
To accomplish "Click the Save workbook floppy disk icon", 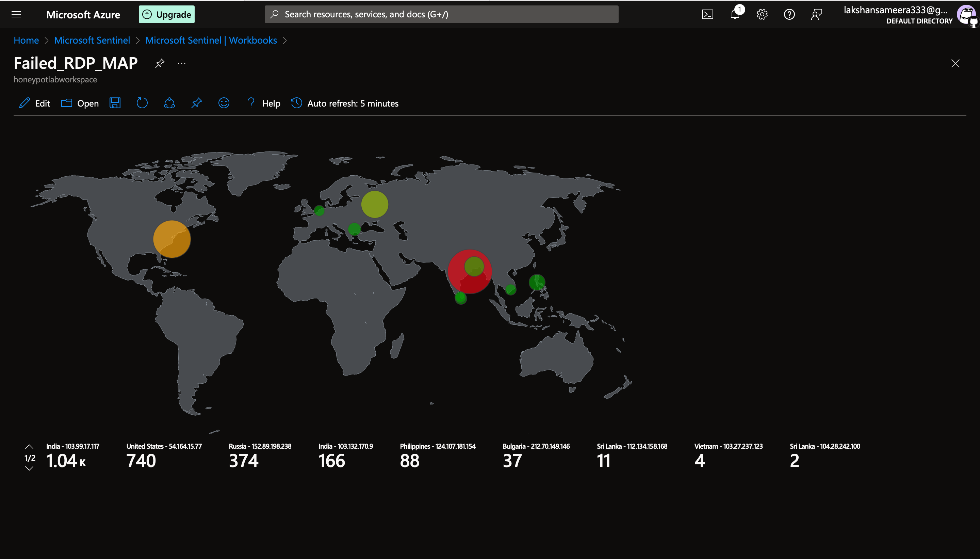I will click(x=115, y=103).
